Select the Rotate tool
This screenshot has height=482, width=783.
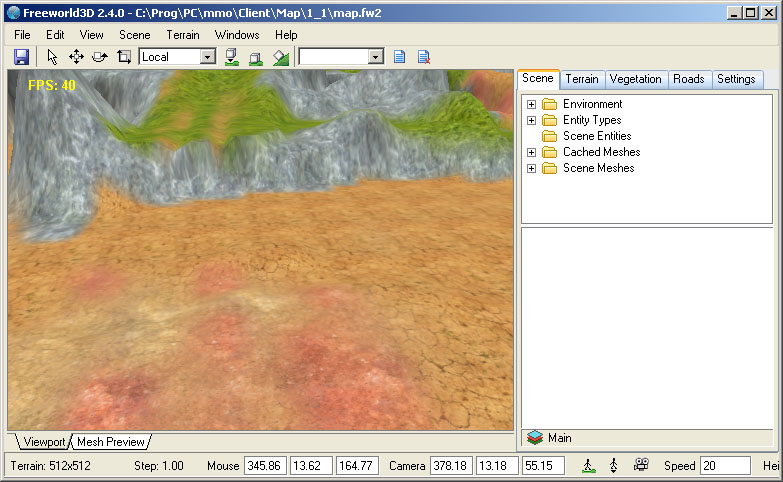pyautogui.click(x=100, y=57)
